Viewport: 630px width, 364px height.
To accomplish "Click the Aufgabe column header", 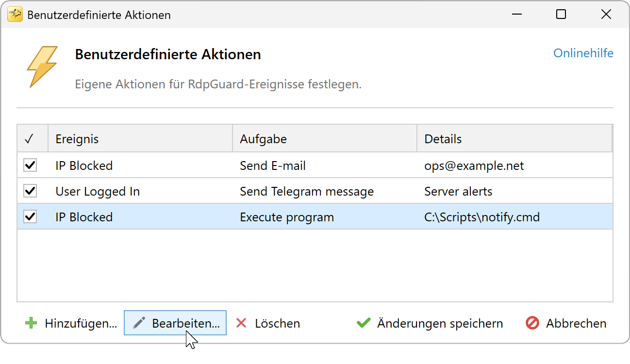I will pyautogui.click(x=325, y=139).
